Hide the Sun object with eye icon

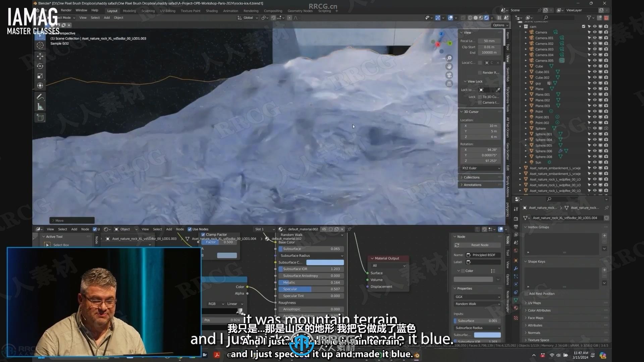click(595, 162)
